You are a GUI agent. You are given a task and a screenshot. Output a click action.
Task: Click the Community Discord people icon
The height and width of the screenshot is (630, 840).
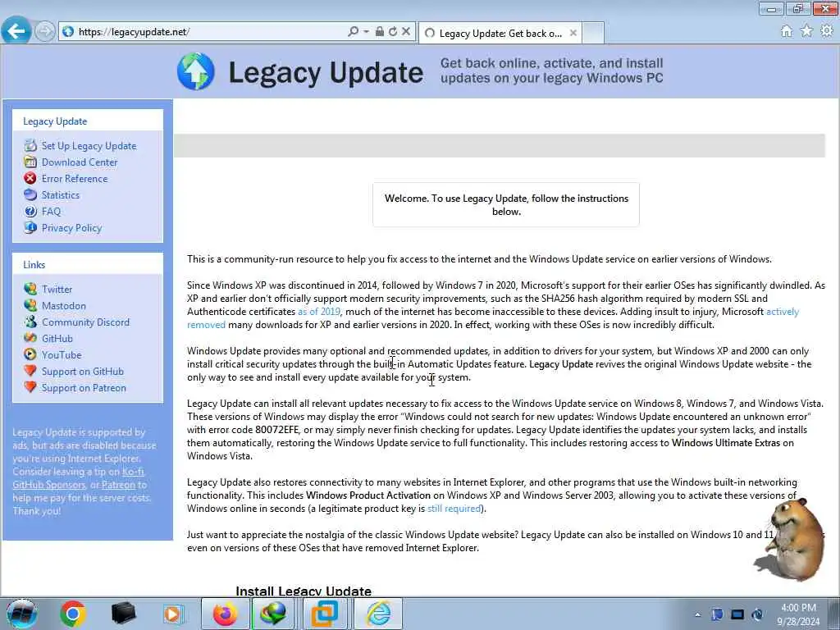click(x=30, y=322)
